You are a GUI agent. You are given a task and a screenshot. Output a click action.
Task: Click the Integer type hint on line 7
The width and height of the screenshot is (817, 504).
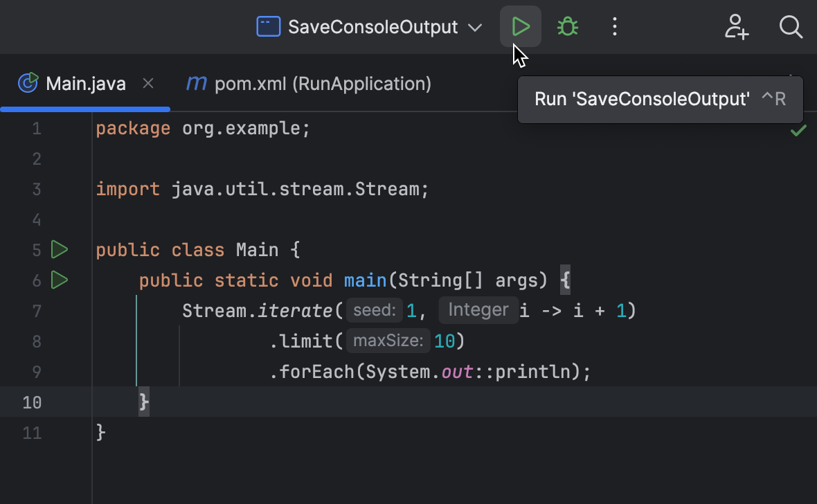pos(478,310)
